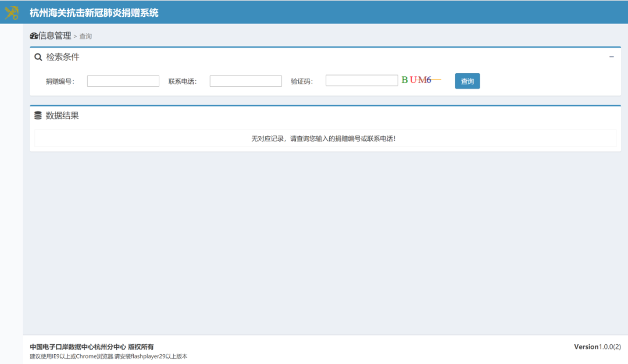This screenshot has height=364, width=628.
Task: Select the 验证码 input field
Action: point(361,81)
